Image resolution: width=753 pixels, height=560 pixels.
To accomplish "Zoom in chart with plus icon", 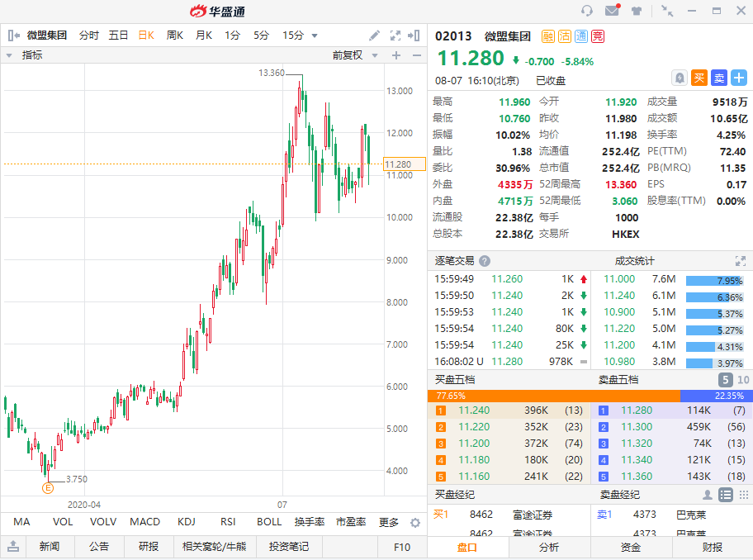I will tap(396, 55).
